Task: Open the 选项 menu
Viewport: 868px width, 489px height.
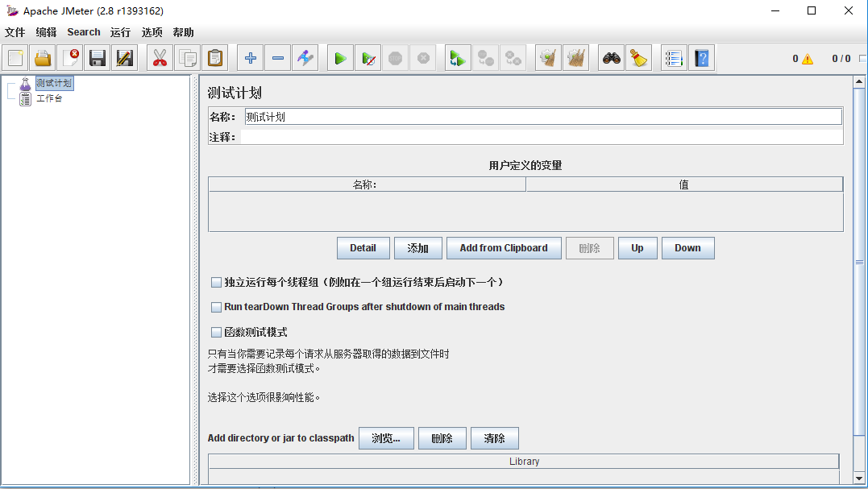Action: click(152, 32)
